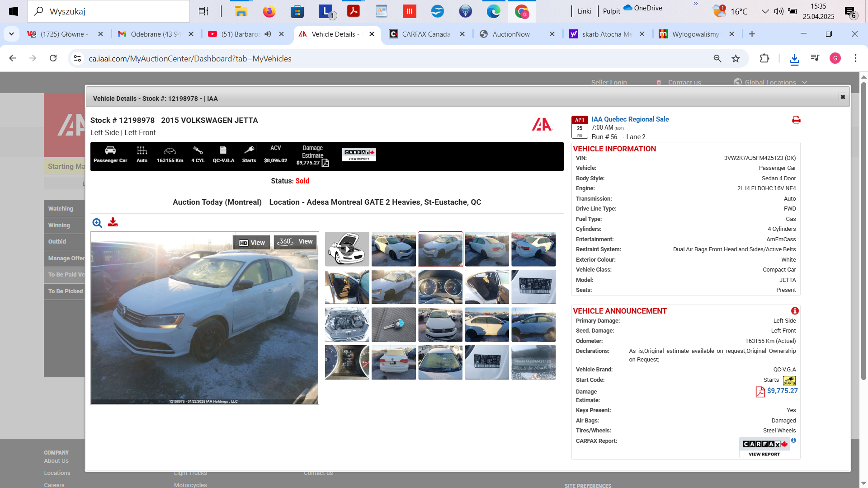
Task: Click About Us footer link
Action: click(x=56, y=461)
